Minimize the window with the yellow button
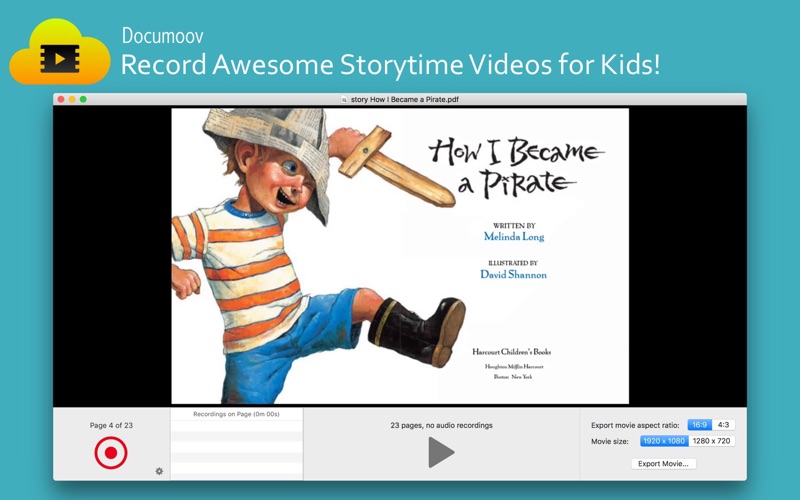The height and width of the screenshot is (500, 800). point(72,99)
